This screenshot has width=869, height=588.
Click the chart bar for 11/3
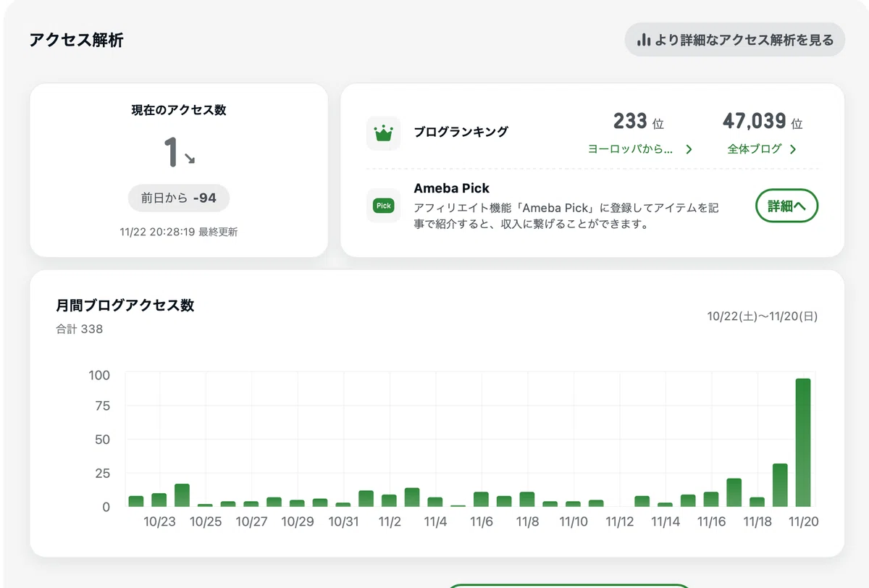point(412,497)
